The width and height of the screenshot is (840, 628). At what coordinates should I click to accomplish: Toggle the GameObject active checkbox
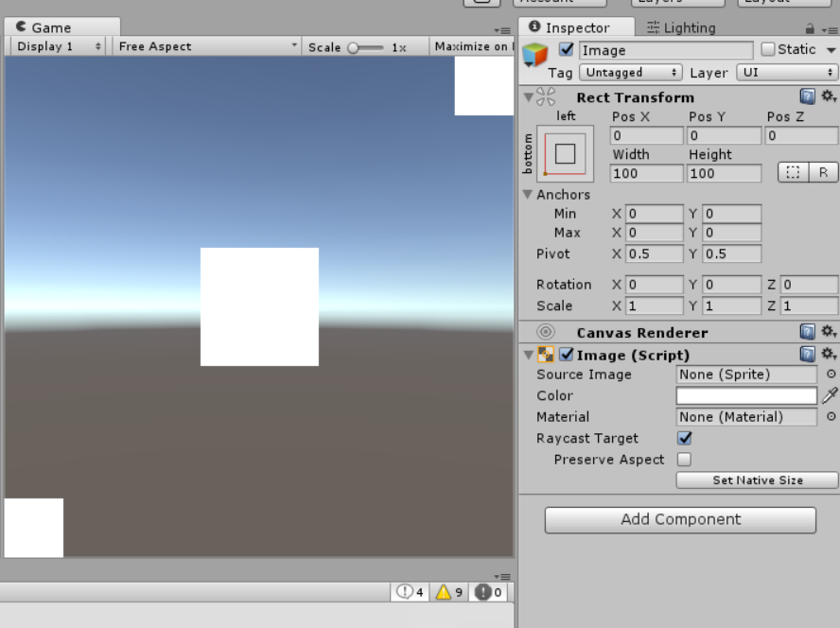567,49
